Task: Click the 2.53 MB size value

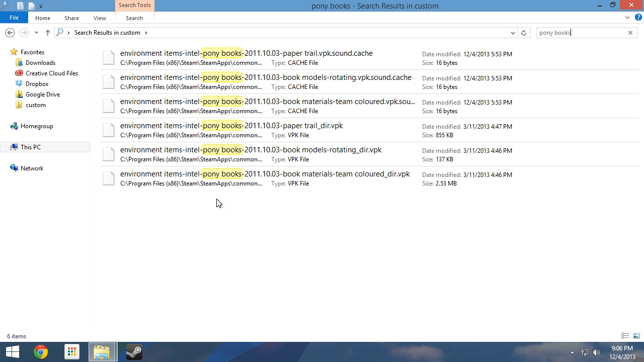Action: point(446,184)
